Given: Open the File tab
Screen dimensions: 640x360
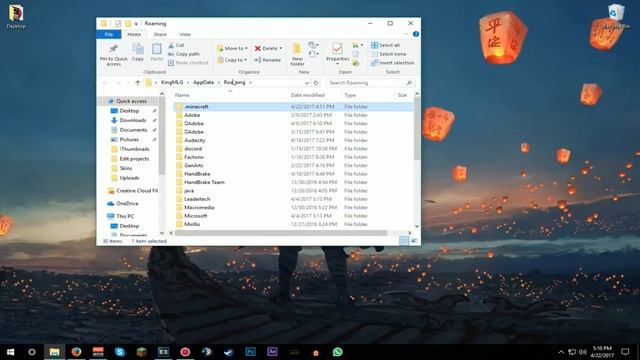Looking at the screenshot, I should pyautogui.click(x=109, y=34).
